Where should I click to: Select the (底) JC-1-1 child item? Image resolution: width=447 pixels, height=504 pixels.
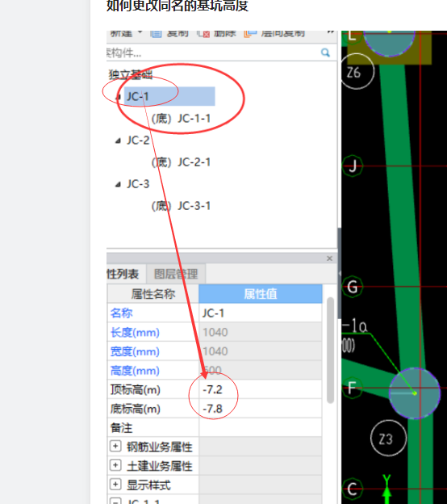[x=181, y=118]
